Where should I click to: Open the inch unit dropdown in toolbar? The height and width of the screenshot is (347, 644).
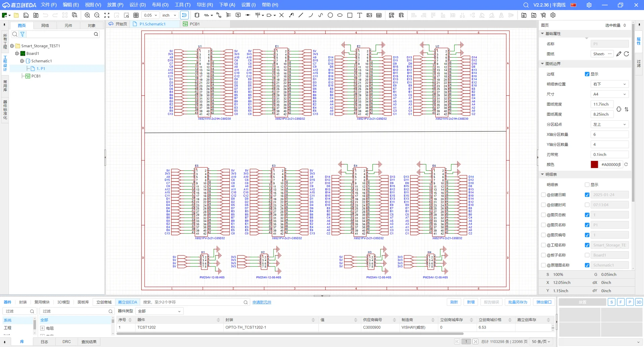169,15
